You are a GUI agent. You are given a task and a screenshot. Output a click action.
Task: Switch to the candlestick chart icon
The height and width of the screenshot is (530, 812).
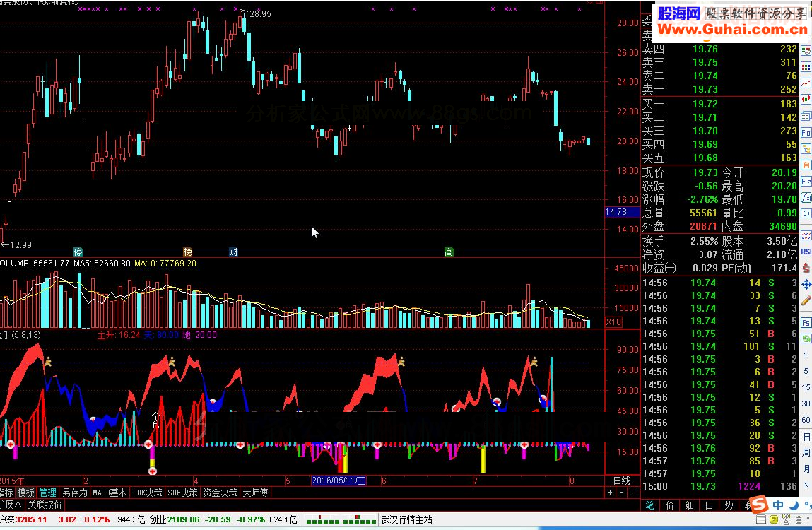[806, 100]
